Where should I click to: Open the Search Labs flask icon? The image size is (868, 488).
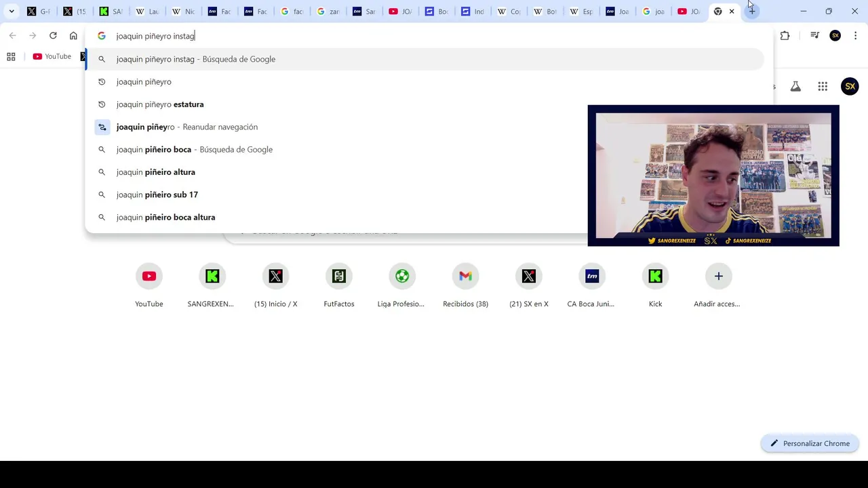[795, 86]
